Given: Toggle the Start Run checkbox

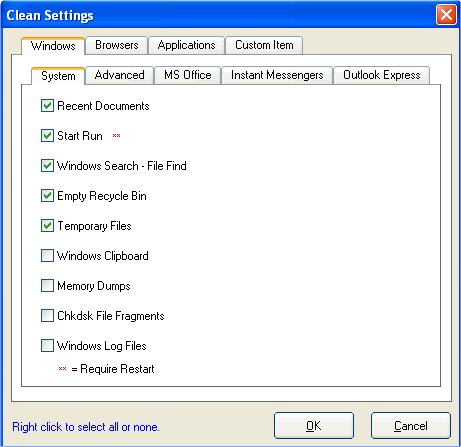Looking at the screenshot, I should click(x=47, y=136).
